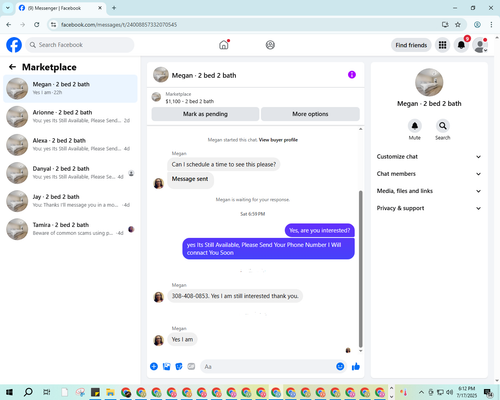The image size is (500, 400).
Task: Go back from Marketplace with arrow
Action: click(x=12, y=67)
